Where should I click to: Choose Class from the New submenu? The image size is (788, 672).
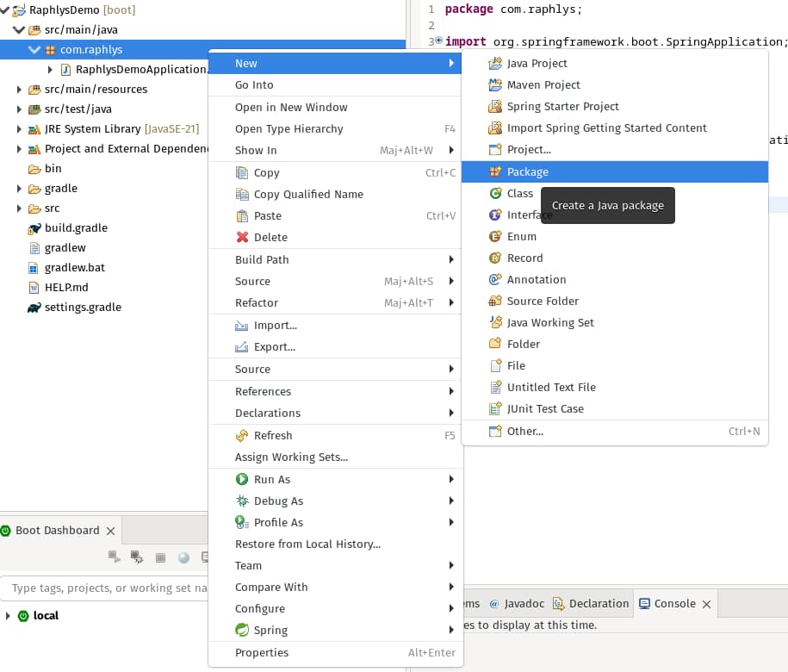coord(519,193)
